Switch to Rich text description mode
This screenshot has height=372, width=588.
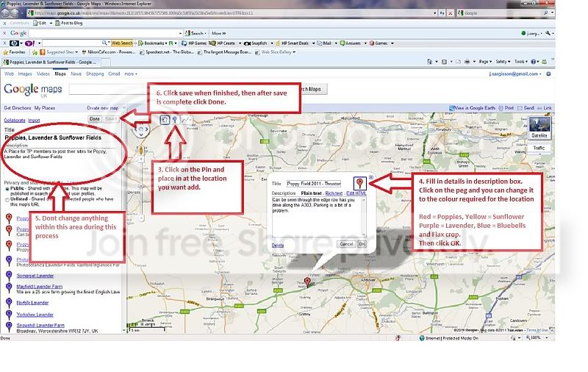[334, 193]
